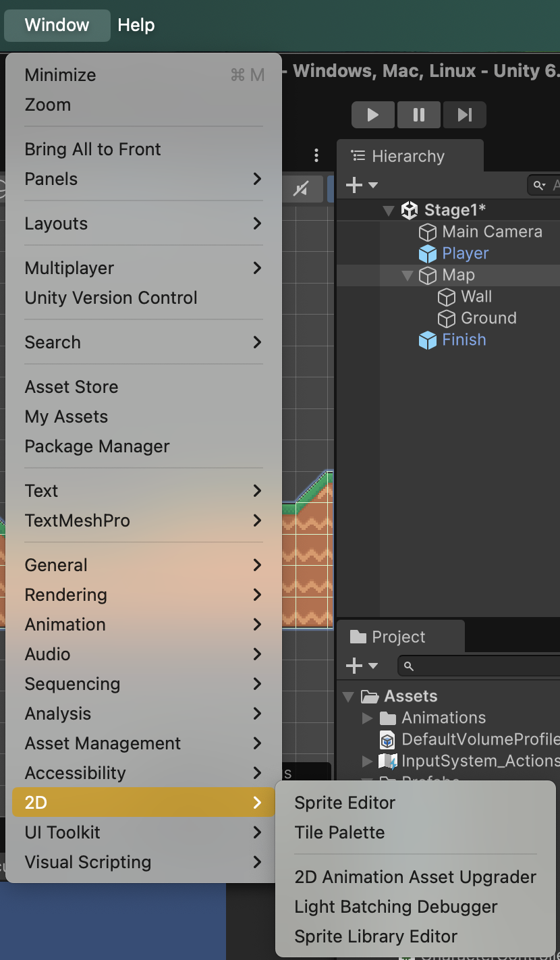Screen dimensions: 560x960
Task: Open the Package Manager
Action: click(144, 446)
